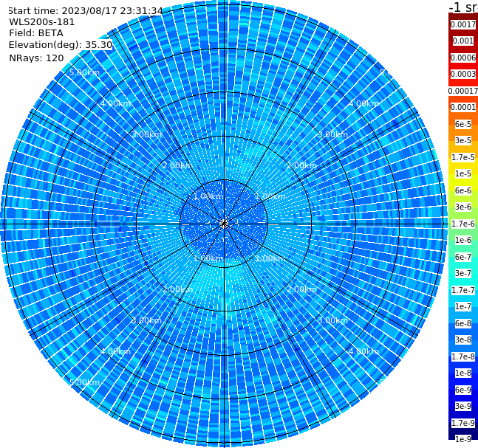Click the 0.00017 colorbar label
The height and width of the screenshot is (448, 478).
463,91
